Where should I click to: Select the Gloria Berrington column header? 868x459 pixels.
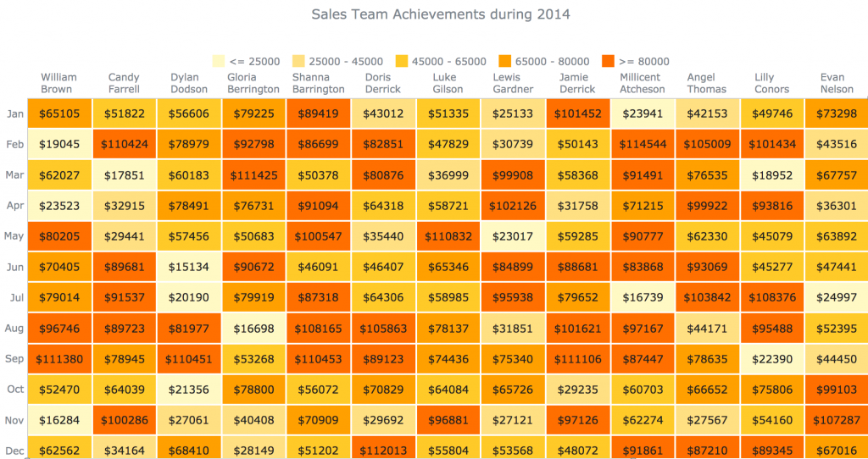pos(253,83)
